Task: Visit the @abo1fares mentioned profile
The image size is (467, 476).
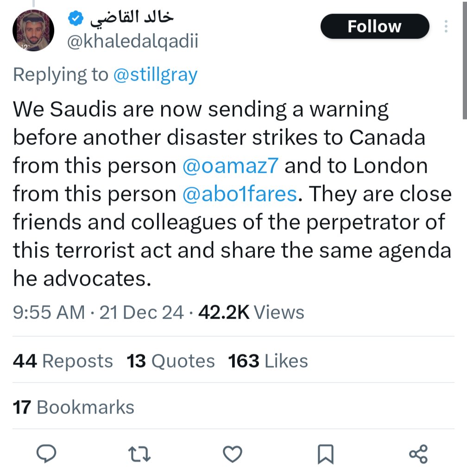Action: point(240,194)
